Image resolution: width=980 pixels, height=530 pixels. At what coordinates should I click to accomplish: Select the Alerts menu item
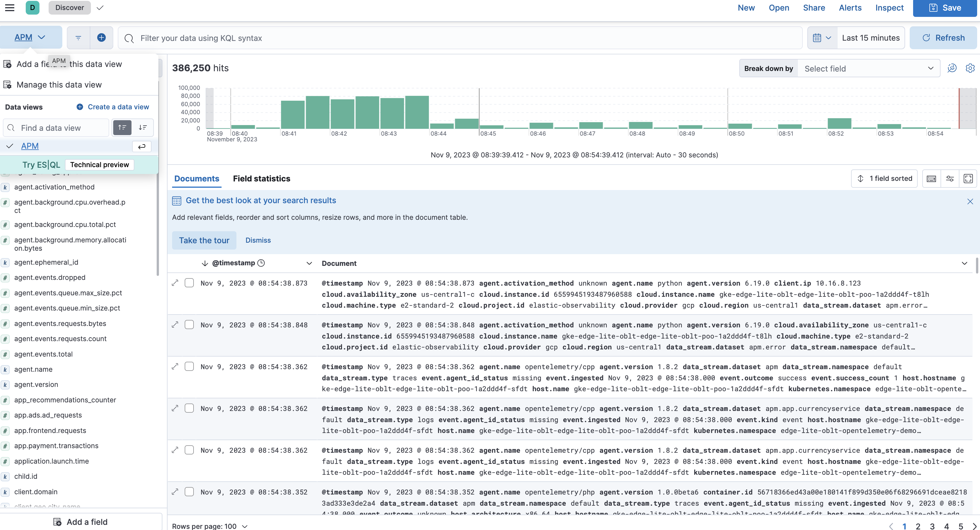pos(850,8)
